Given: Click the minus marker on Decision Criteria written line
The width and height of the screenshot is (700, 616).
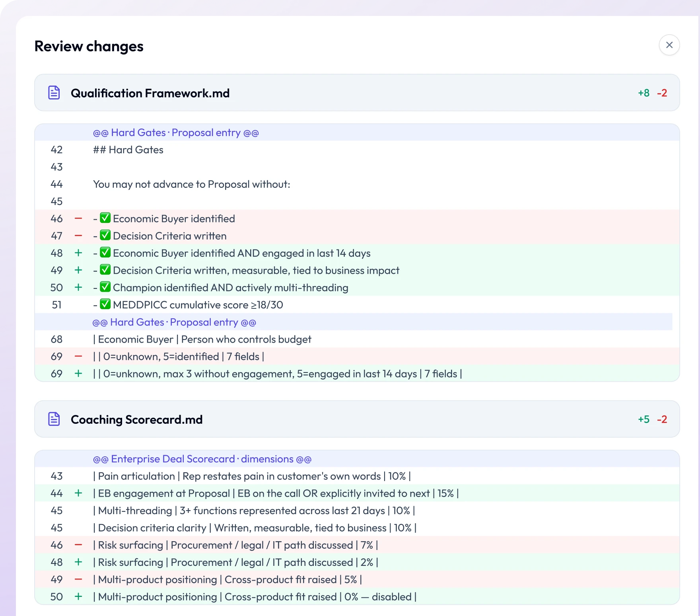Looking at the screenshot, I should (78, 236).
